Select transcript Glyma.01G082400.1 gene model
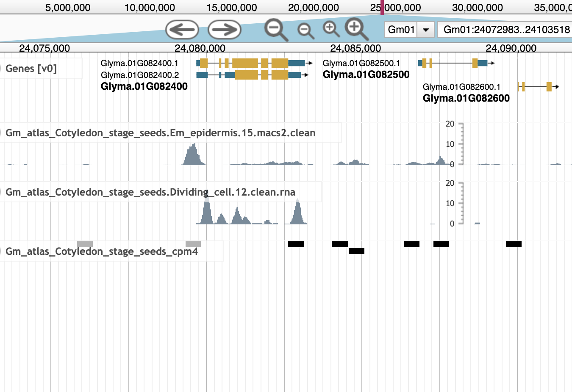Image resolution: width=572 pixels, height=392 pixels. (x=254, y=63)
